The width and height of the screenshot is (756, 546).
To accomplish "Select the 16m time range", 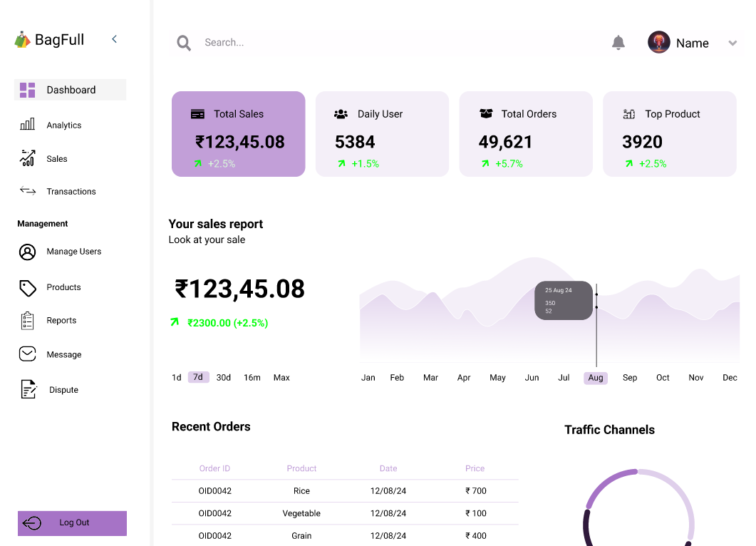I will pos(252,378).
